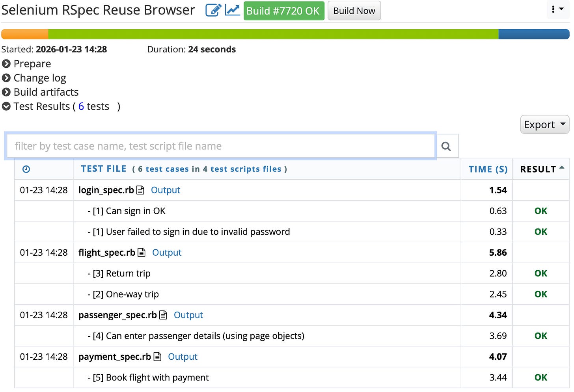Open the build history chart icon

tap(232, 10)
